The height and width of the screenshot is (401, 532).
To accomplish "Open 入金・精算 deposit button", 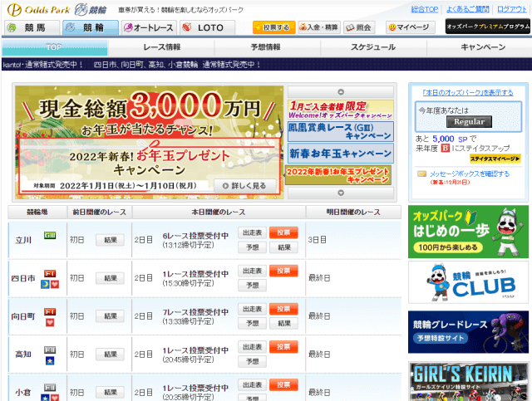I will pyautogui.click(x=319, y=27).
